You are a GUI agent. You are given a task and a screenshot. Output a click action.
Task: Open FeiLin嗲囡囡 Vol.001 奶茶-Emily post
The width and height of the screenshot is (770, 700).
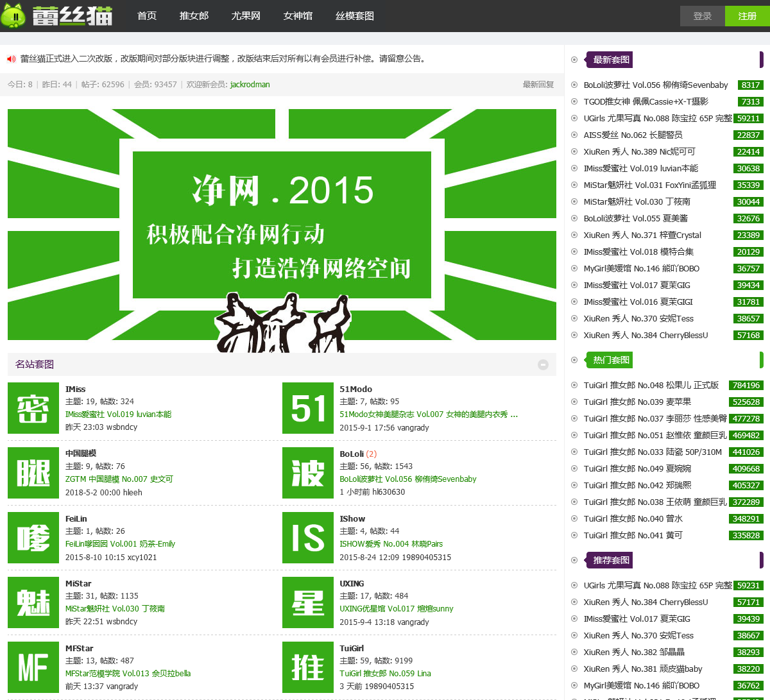pos(120,544)
